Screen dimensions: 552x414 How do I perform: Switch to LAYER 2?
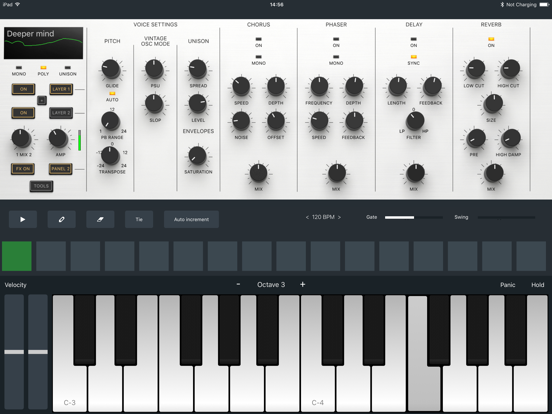(61, 113)
